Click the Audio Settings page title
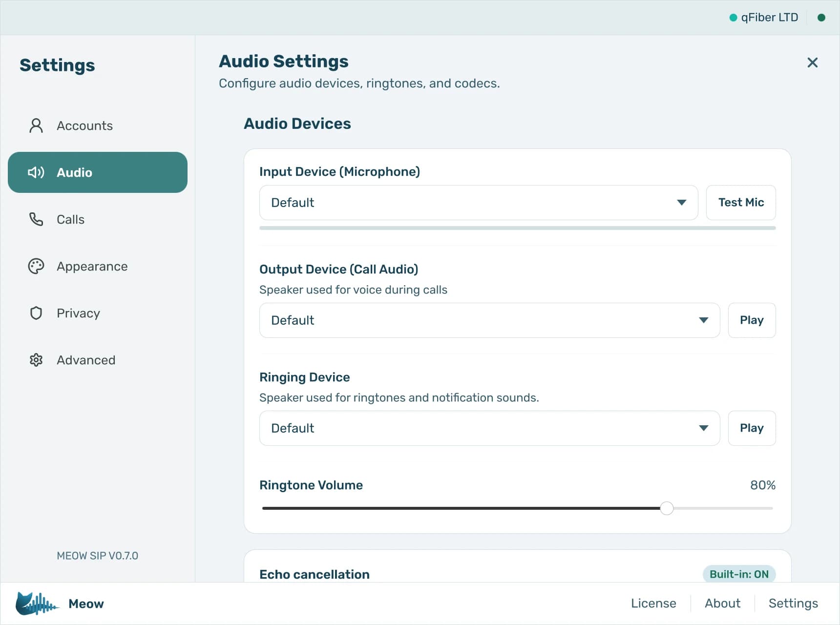This screenshot has width=840, height=625. point(284,62)
